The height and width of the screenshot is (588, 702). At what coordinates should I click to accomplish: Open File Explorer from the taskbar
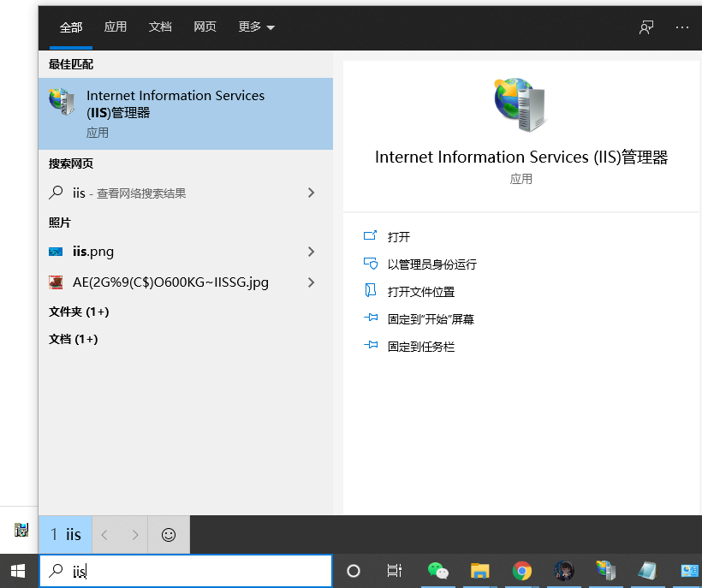[x=479, y=570]
